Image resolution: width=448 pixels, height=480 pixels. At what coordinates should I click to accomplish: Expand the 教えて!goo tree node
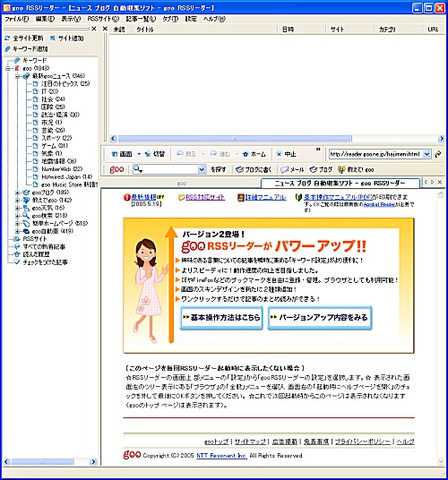click(17, 201)
